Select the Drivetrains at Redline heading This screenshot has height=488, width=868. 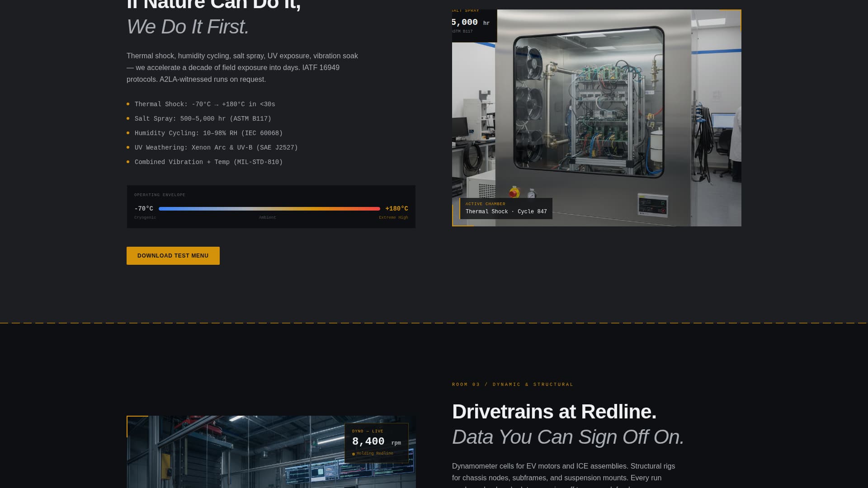(554, 412)
